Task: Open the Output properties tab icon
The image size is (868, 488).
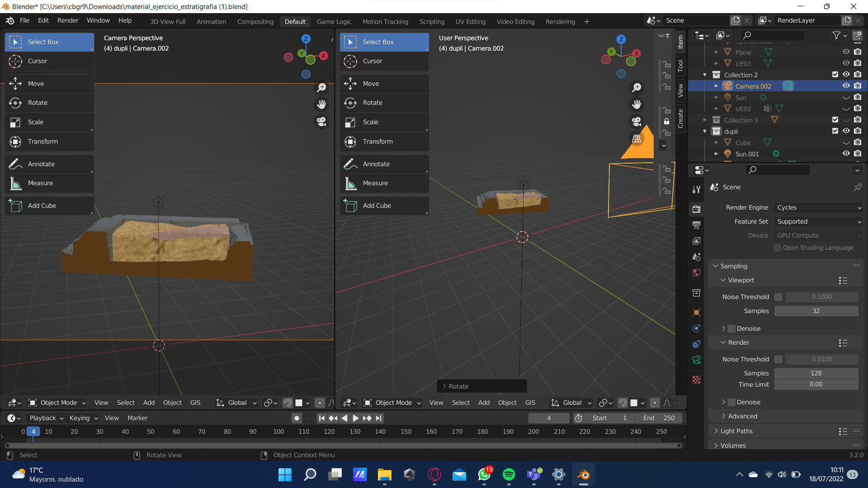Action: pyautogui.click(x=696, y=225)
